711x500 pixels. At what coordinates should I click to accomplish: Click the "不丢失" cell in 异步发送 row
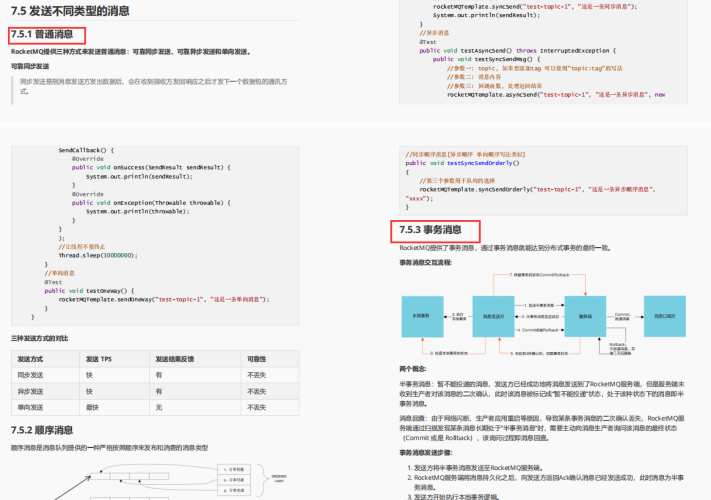pos(257,391)
